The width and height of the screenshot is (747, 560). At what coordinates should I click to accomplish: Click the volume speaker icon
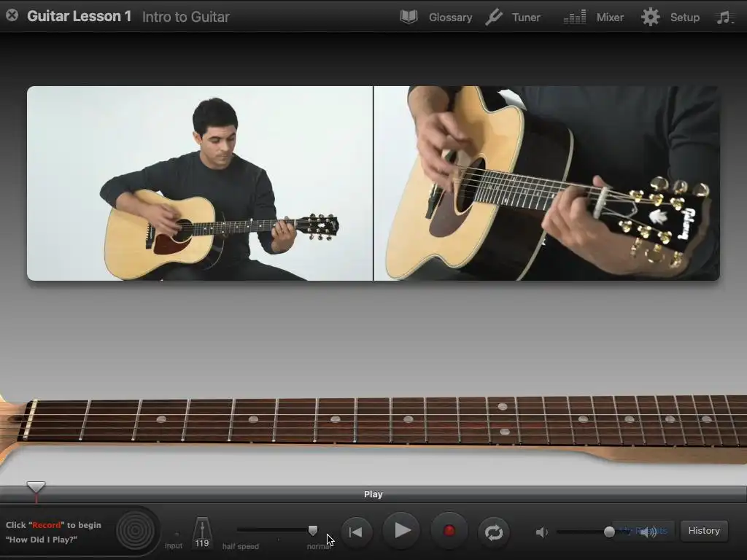(x=542, y=532)
